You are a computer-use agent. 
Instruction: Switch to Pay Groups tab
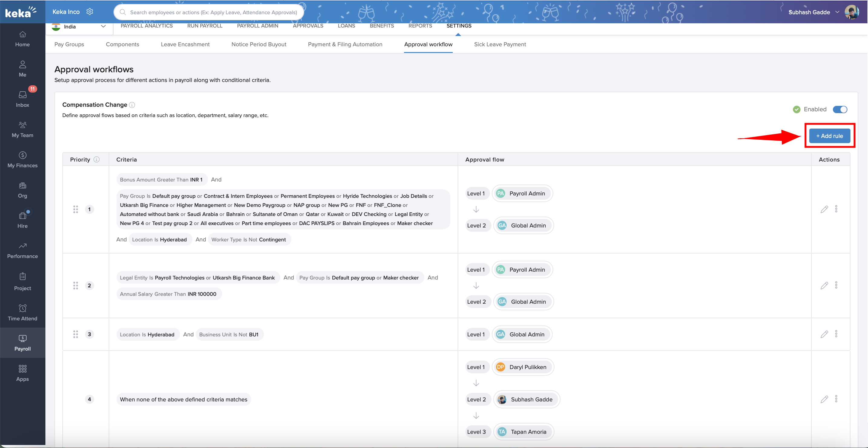click(69, 44)
